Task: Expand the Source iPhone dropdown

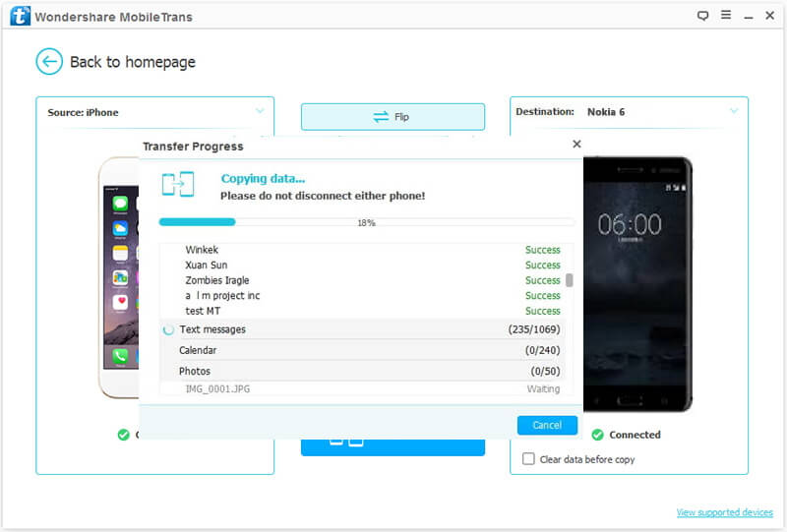Action: pos(260,112)
